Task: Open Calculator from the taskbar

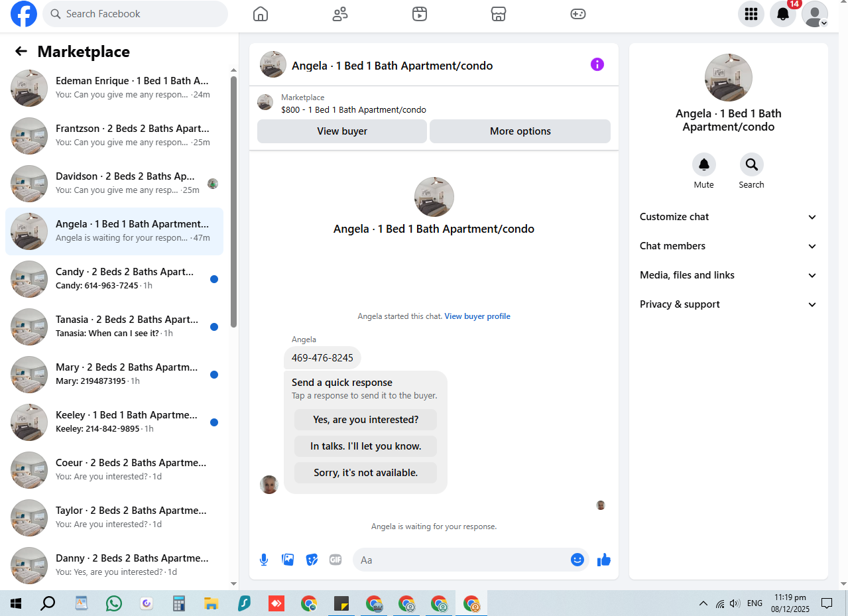Action: point(178,603)
